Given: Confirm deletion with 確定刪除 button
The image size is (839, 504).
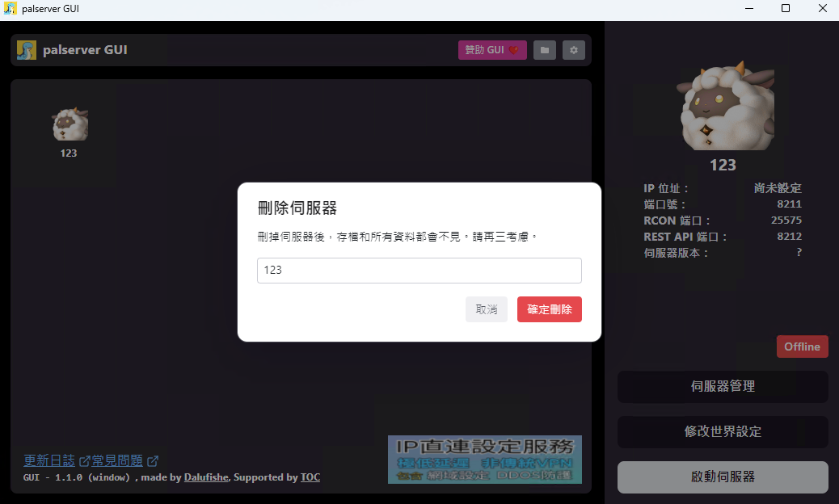Looking at the screenshot, I should 550,309.
